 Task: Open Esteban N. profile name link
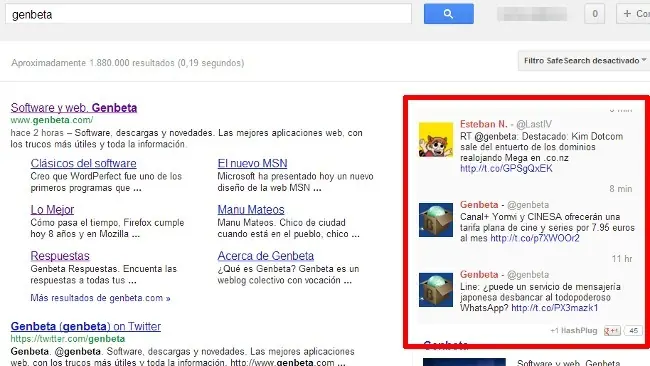point(483,124)
